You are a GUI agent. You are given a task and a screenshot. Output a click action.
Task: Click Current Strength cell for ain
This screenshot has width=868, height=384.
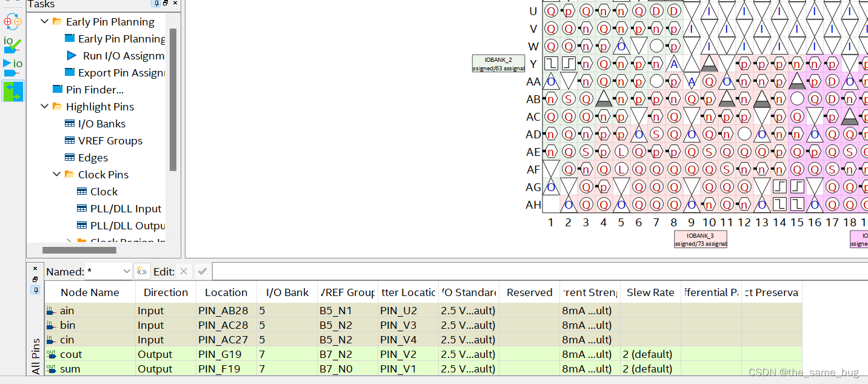pos(590,310)
